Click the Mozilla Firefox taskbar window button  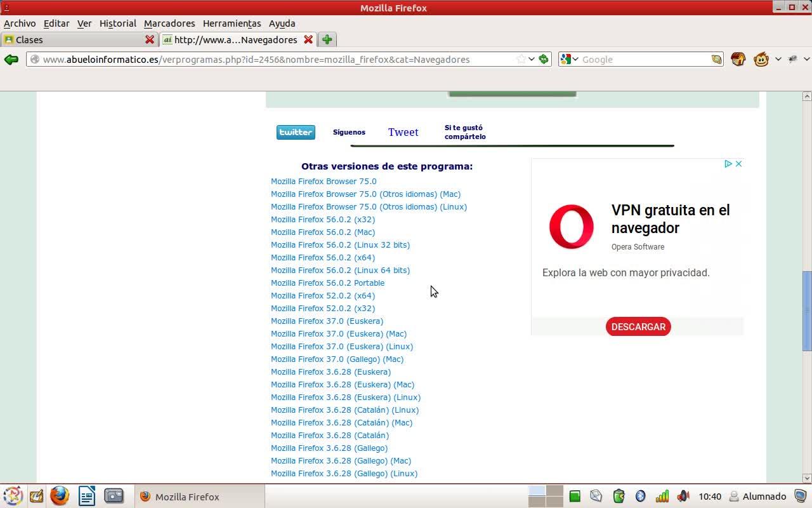199,497
